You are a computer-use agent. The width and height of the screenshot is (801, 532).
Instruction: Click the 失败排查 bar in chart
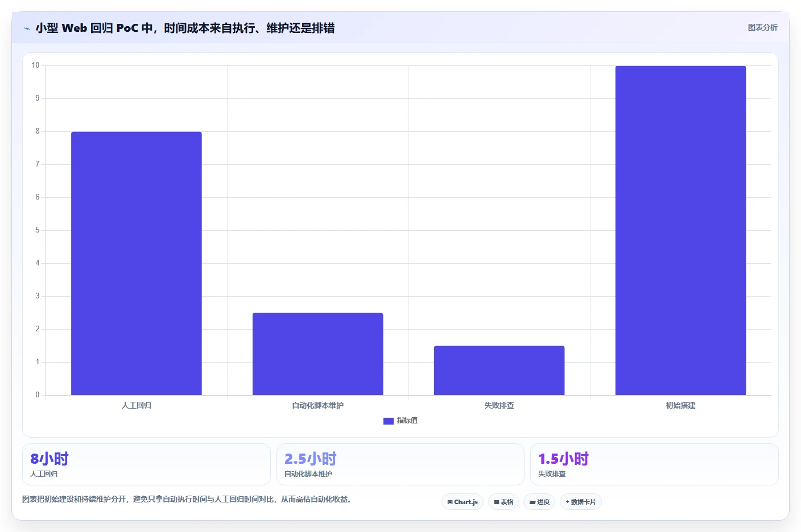click(499, 370)
